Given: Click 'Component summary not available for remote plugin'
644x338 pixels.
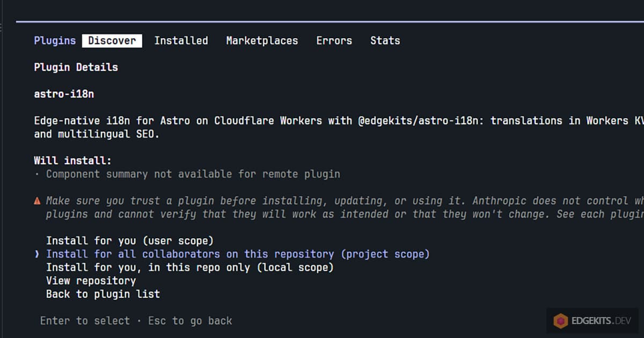Looking at the screenshot, I should pyautogui.click(x=193, y=174).
